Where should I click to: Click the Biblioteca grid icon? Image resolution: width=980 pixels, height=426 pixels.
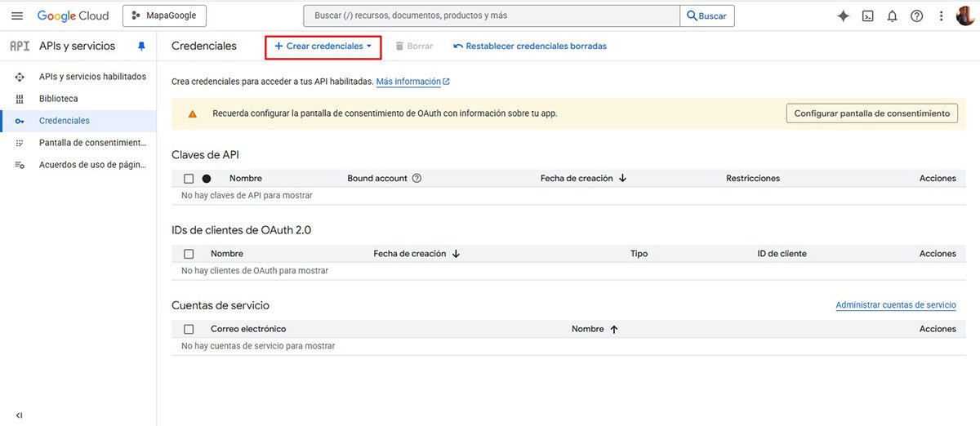pyautogui.click(x=20, y=99)
